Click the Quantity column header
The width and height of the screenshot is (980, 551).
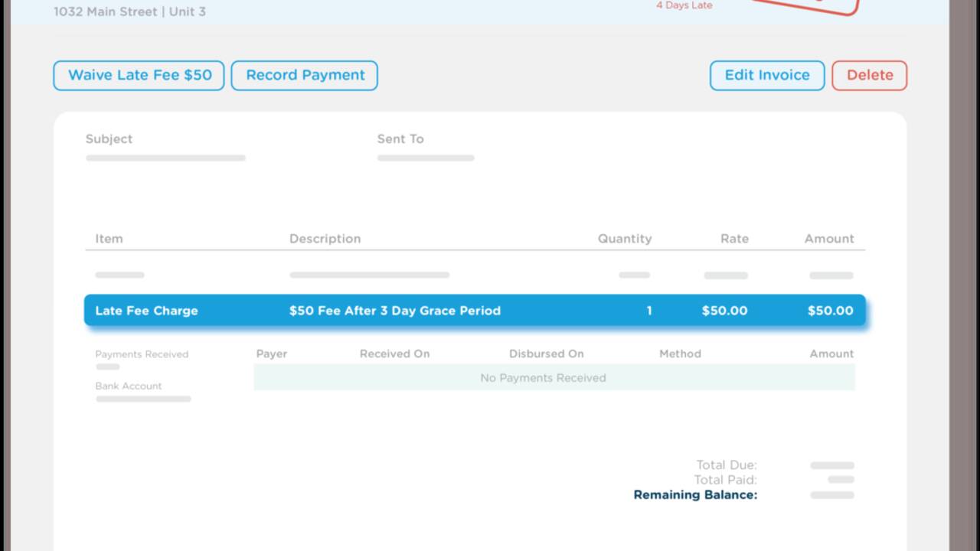pos(625,238)
